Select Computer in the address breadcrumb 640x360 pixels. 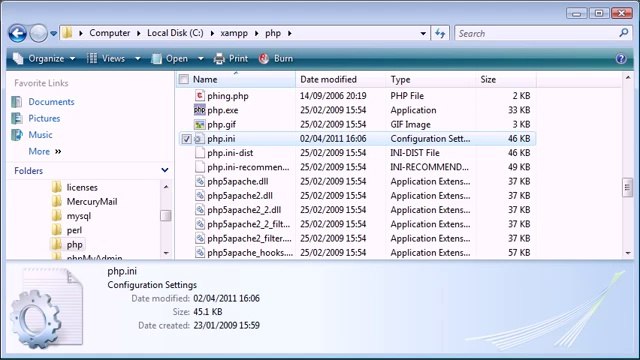[109, 33]
